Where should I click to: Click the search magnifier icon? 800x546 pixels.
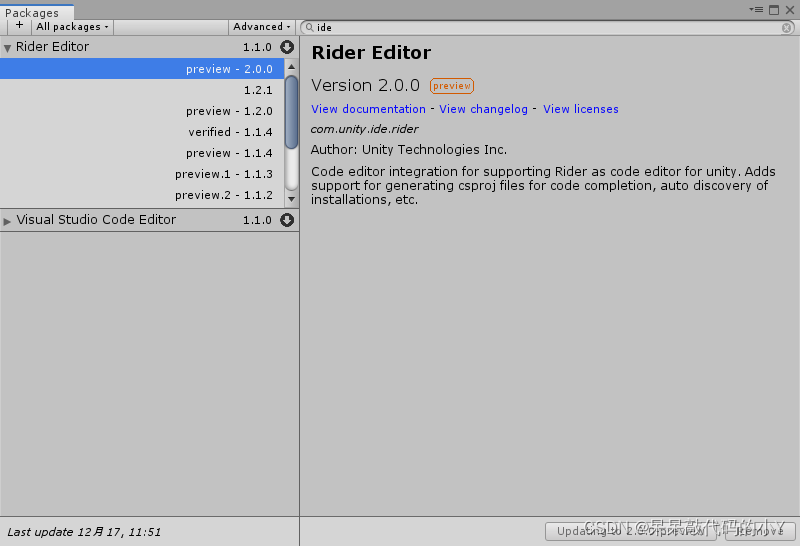click(309, 28)
